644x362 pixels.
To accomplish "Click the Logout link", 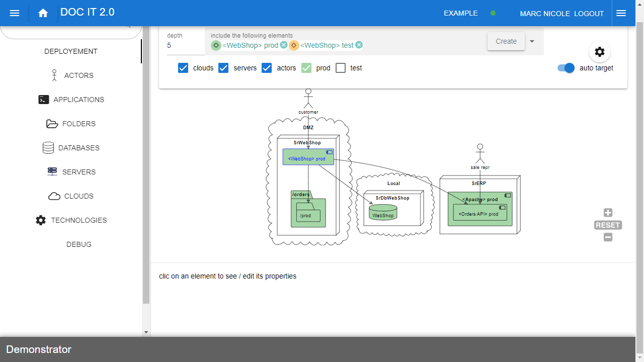I will [x=589, y=14].
